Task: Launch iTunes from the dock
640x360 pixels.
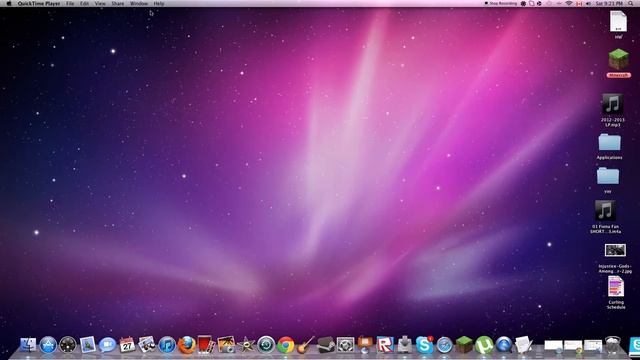Action: pyautogui.click(x=167, y=345)
